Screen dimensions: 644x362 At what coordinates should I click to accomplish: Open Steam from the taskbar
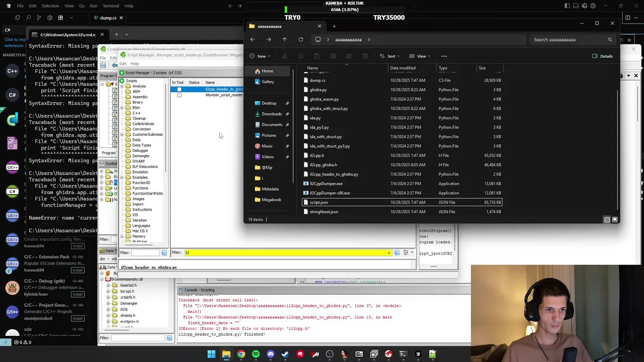tap(285, 354)
